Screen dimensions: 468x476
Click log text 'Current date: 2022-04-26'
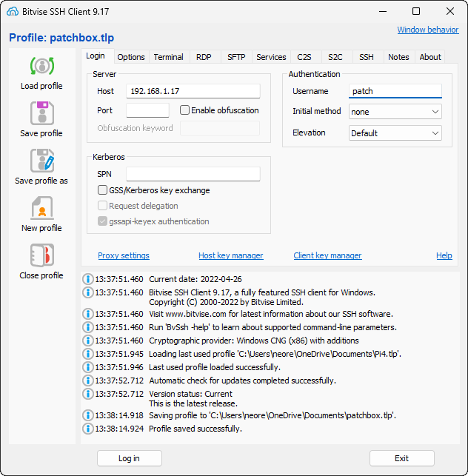tap(195, 279)
